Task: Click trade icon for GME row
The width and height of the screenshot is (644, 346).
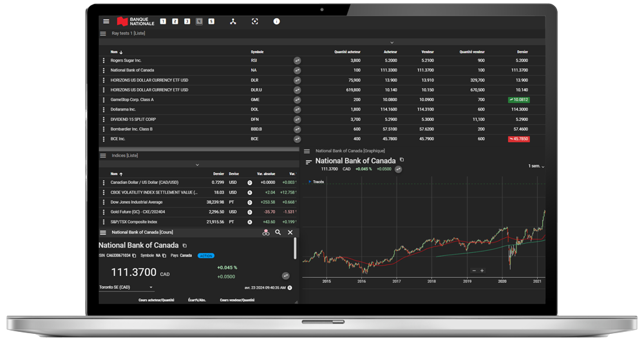Action: pyautogui.click(x=298, y=100)
